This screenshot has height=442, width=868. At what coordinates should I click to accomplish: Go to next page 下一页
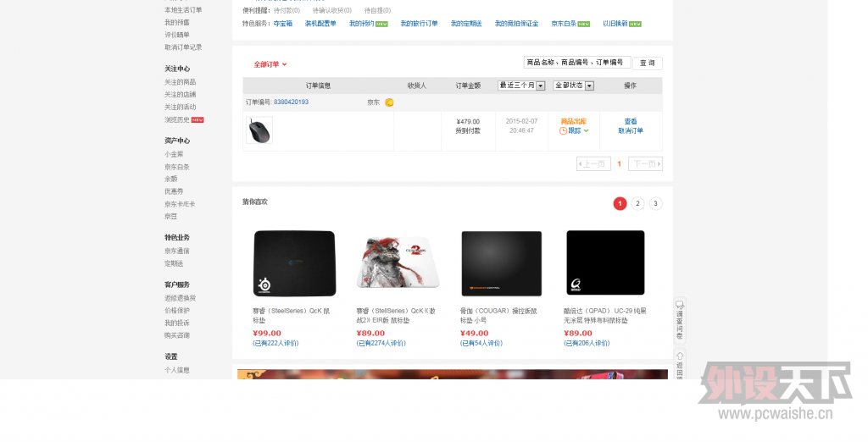[645, 163]
